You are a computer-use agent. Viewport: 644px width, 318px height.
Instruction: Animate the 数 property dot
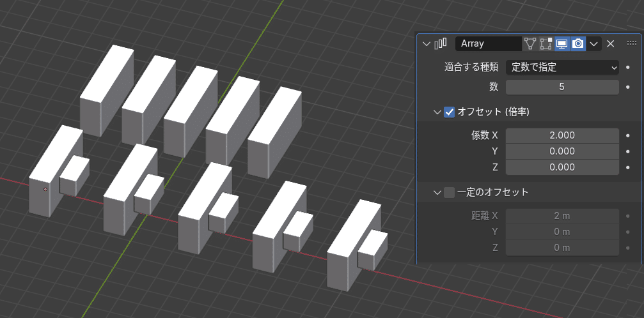[628, 87]
